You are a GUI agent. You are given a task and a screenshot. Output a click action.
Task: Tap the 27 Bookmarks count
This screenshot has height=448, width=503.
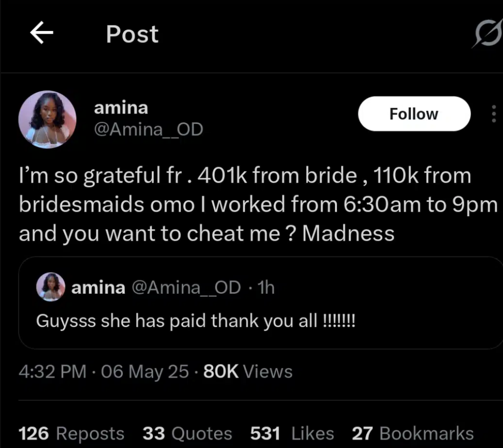(413, 434)
